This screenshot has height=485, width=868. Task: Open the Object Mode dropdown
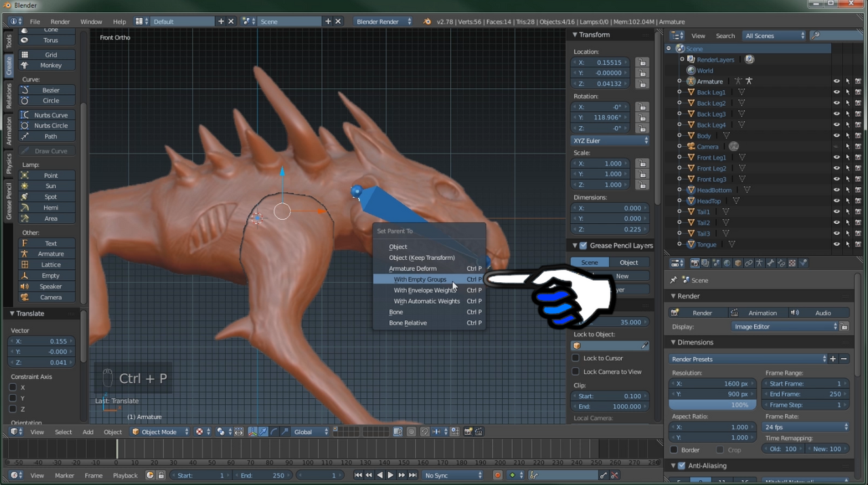[x=160, y=432]
